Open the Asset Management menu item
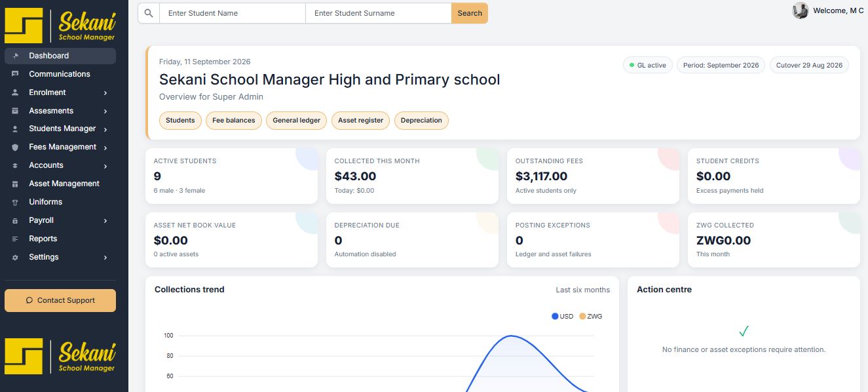This screenshot has width=868, height=392. pos(60,184)
